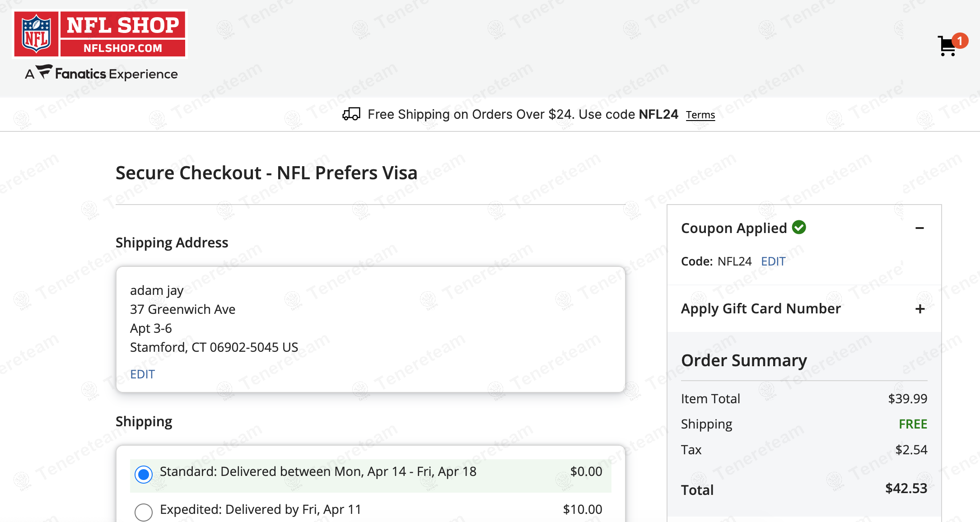Screen dimensions: 980x522
Task: Collapse the Coupon Applied section
Action: tap(919, 228)
